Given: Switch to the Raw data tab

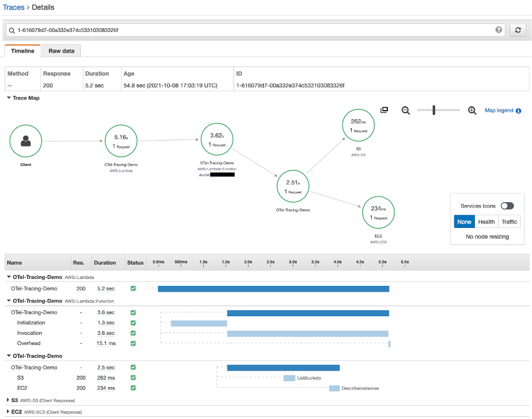Looking at the screenshot, I should pos(61,51).
